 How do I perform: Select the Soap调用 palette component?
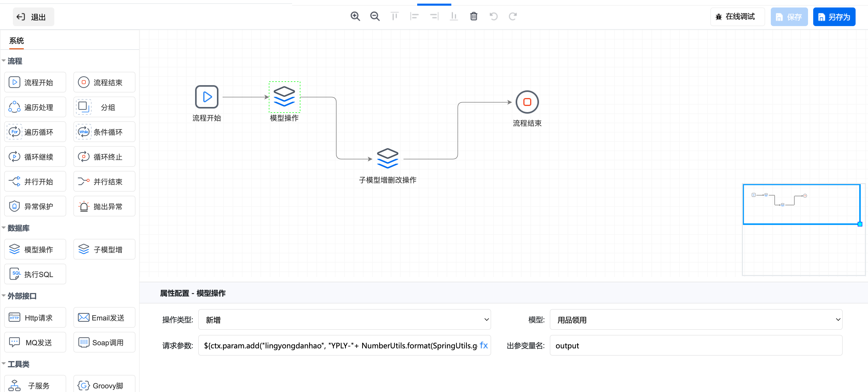(104, 342)
